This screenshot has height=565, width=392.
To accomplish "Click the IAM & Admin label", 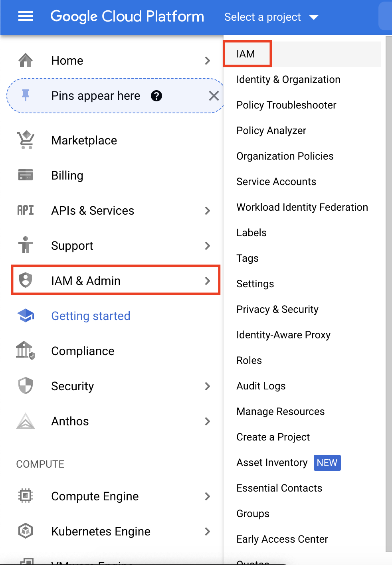I will pyautogui.click(x=86, y=281).
